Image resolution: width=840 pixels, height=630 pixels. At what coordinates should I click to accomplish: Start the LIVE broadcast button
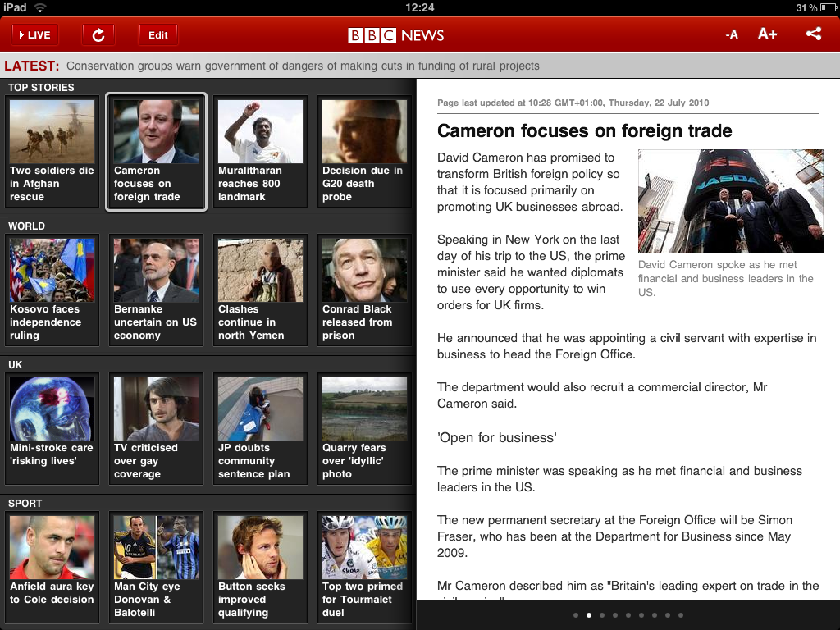point(34,34)
